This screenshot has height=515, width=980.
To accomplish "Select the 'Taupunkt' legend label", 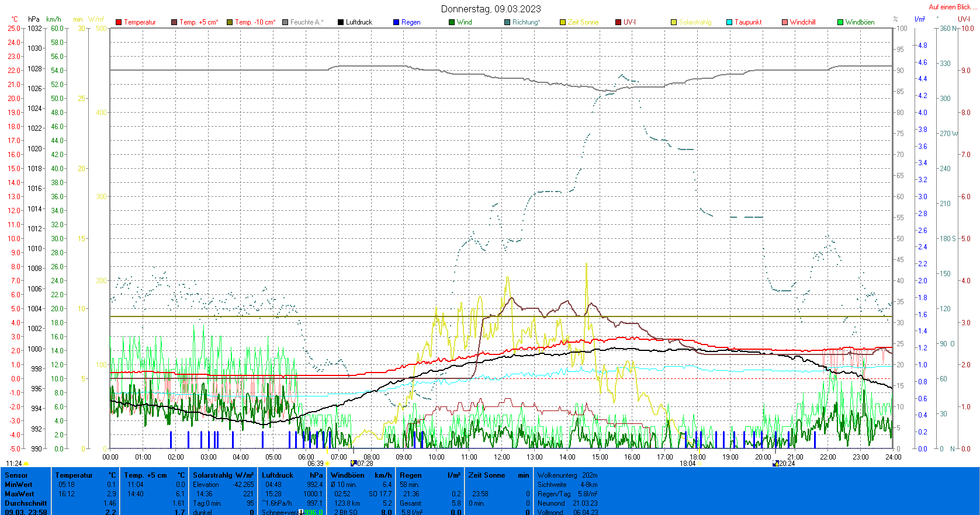I will [x=748, y=22].
